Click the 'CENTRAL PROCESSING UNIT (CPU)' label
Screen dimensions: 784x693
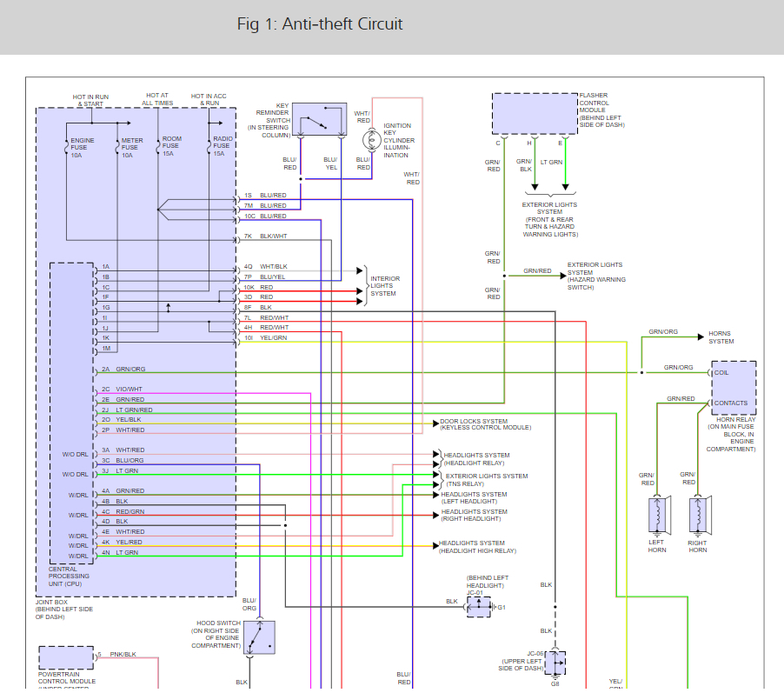point(69,576)
